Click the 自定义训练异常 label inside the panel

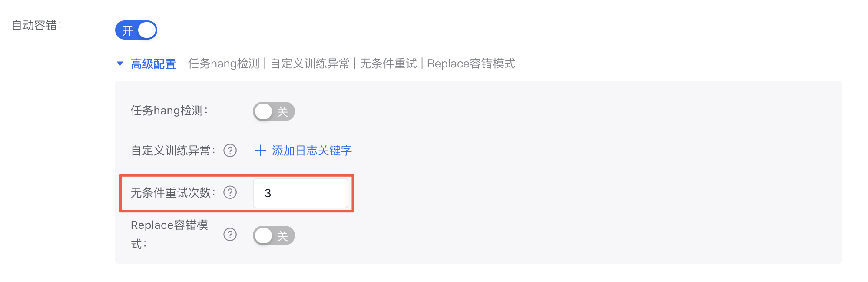[x=172, y=151]
